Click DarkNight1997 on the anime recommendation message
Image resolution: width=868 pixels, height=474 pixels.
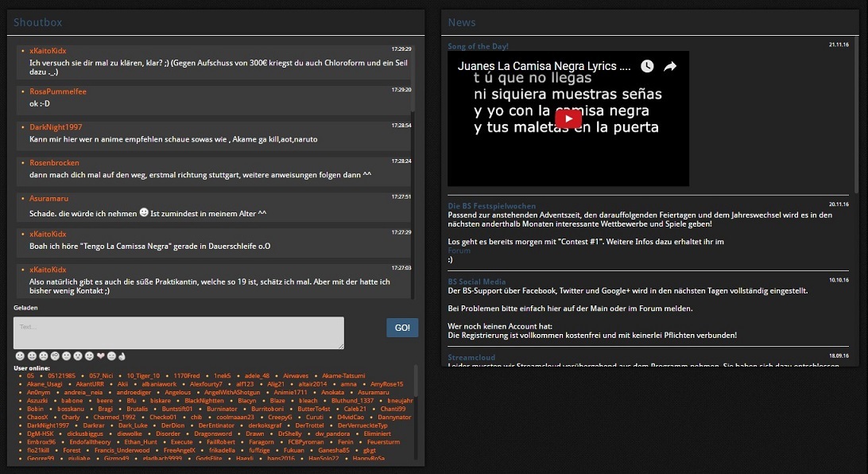(x=56, y=127)
